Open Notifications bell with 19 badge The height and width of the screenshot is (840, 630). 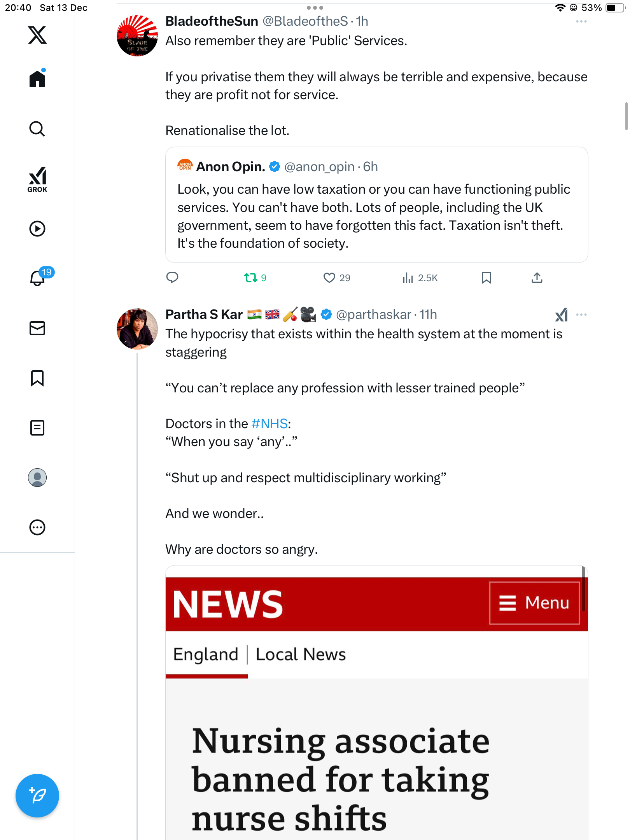pos(38,278)
